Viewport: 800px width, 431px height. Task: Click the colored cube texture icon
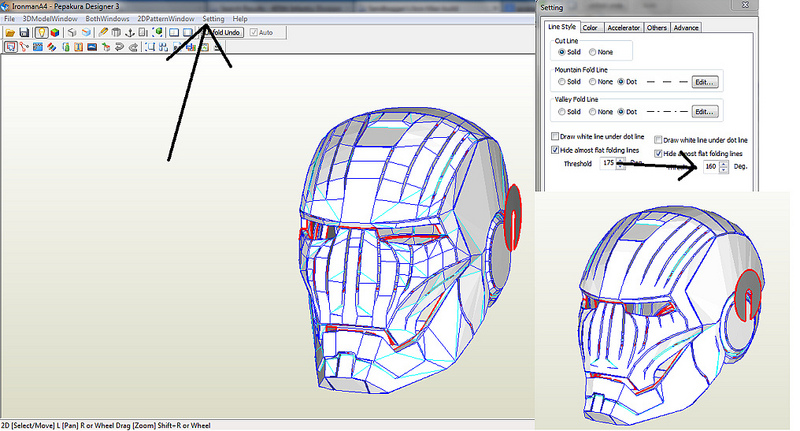pos(55,33)
